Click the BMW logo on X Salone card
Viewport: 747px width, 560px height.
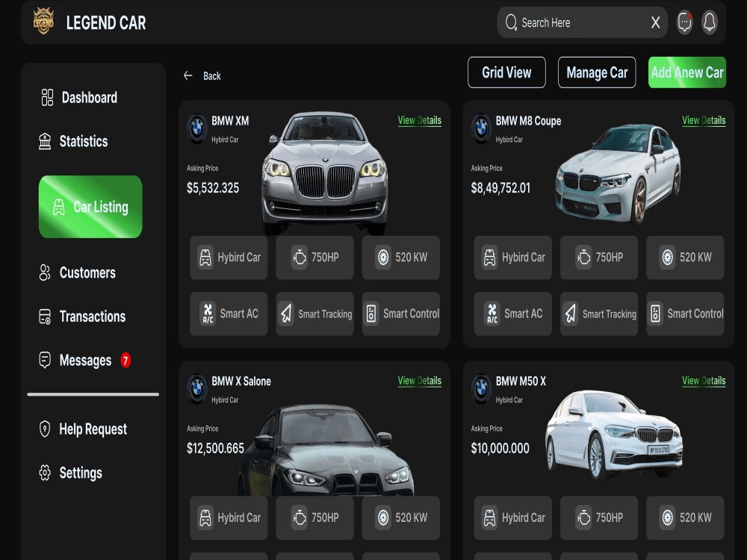pyautogui.click(x=196, y=389)
